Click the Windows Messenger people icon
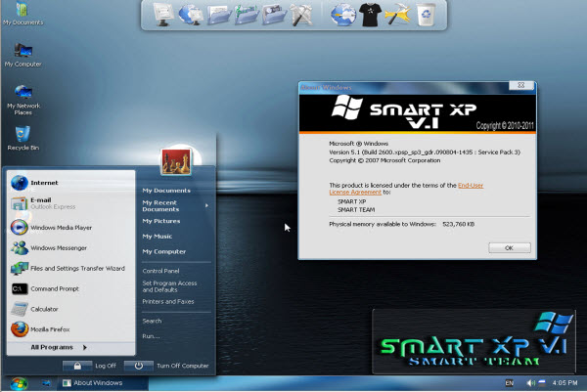 pos(20,247)
